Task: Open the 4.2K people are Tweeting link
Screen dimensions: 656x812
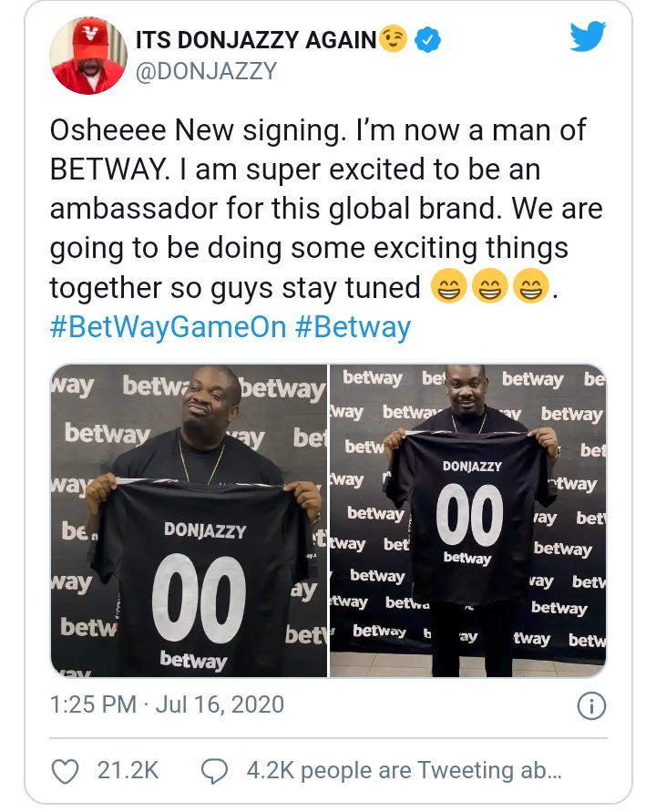Action: tap(405, 770)
